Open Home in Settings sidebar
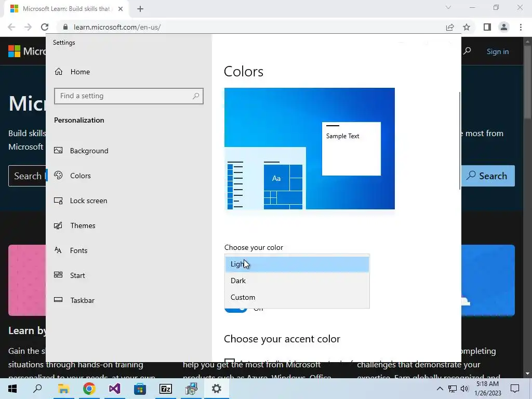 click(72, 72)
